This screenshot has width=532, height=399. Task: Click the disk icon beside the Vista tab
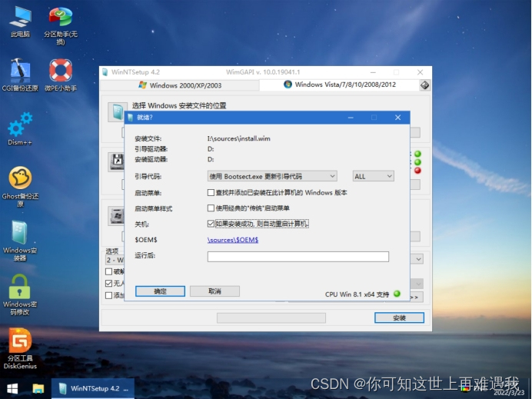(x=424, y=85)
